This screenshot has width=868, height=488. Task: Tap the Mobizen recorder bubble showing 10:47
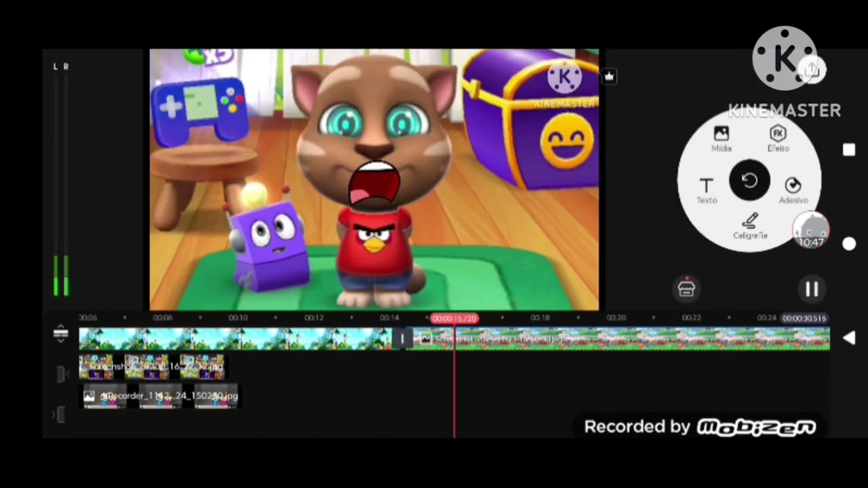(811, 230)
